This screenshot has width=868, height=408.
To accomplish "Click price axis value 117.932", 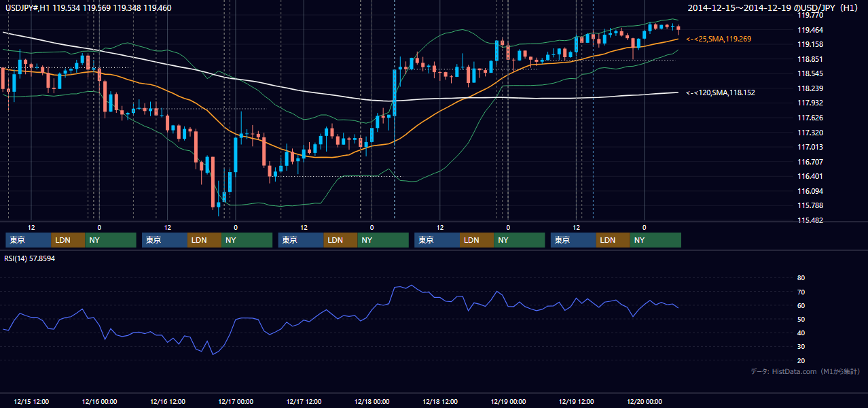I will coord(810,103).
